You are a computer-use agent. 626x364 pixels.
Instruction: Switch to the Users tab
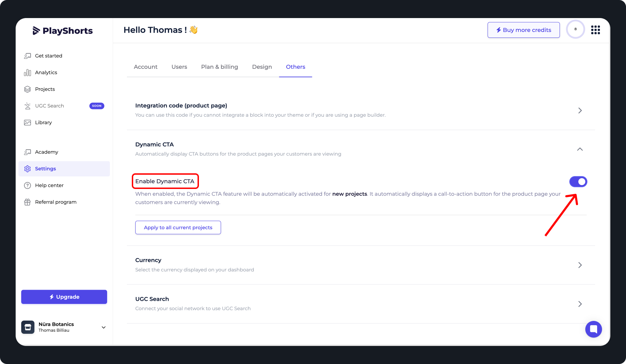click(179, 67)
